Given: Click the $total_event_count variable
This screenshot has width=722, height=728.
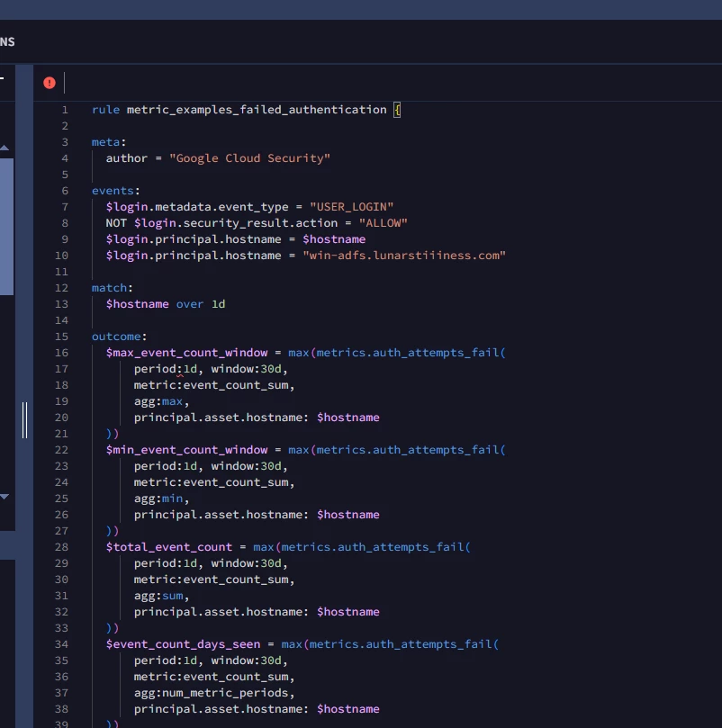Looking at the screenshot, I should [168, 547].
